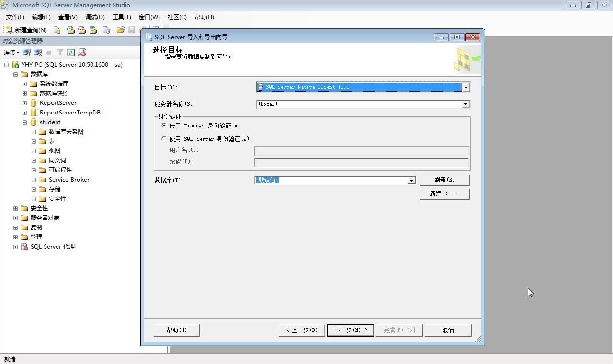This screenshot has width=613, height=364.
Task: Click the Analysis Services XMLA Query icon
Action: coord(93,30)
